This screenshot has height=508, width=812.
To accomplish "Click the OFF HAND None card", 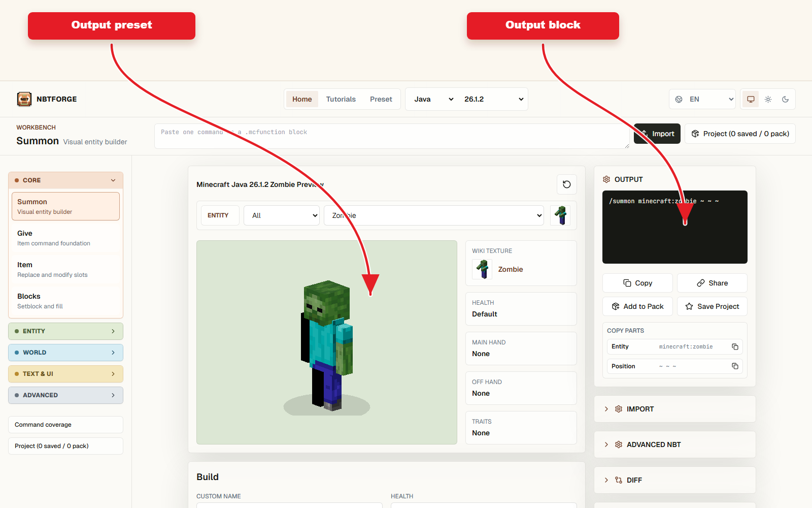I will coord(521,388).
